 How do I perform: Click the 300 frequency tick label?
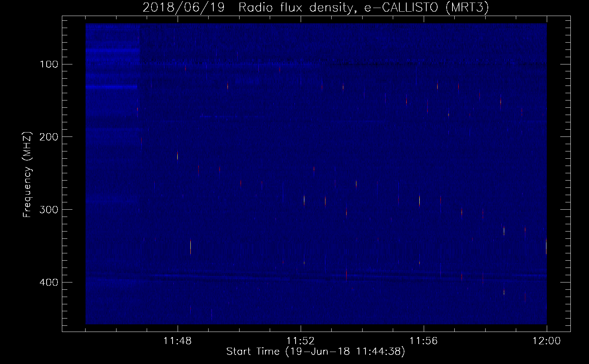[49, 210]
